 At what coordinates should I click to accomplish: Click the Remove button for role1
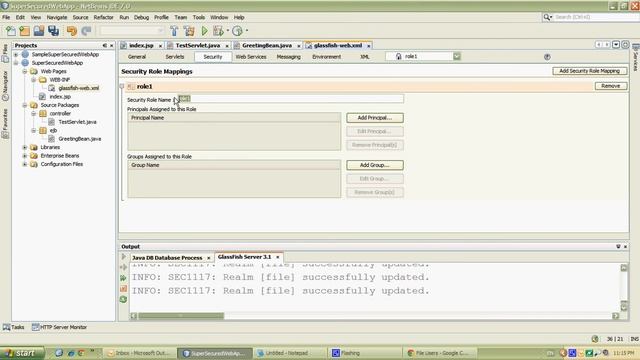pyautogui.click(x=611, y=86)
